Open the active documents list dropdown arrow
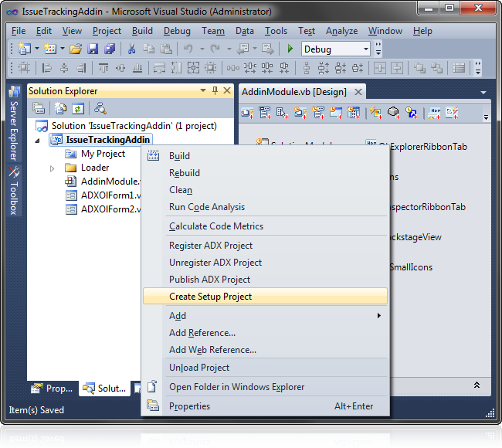 pos(483,93)
